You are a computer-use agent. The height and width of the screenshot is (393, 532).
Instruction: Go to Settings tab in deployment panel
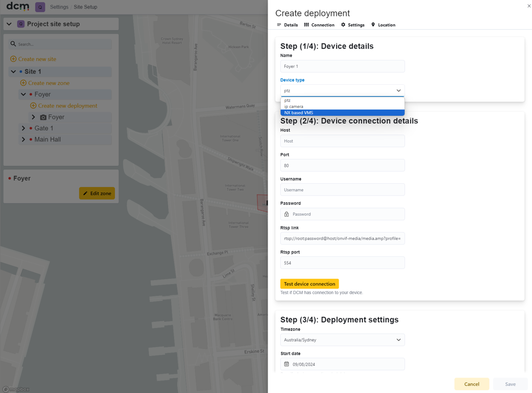click(353, 25)
